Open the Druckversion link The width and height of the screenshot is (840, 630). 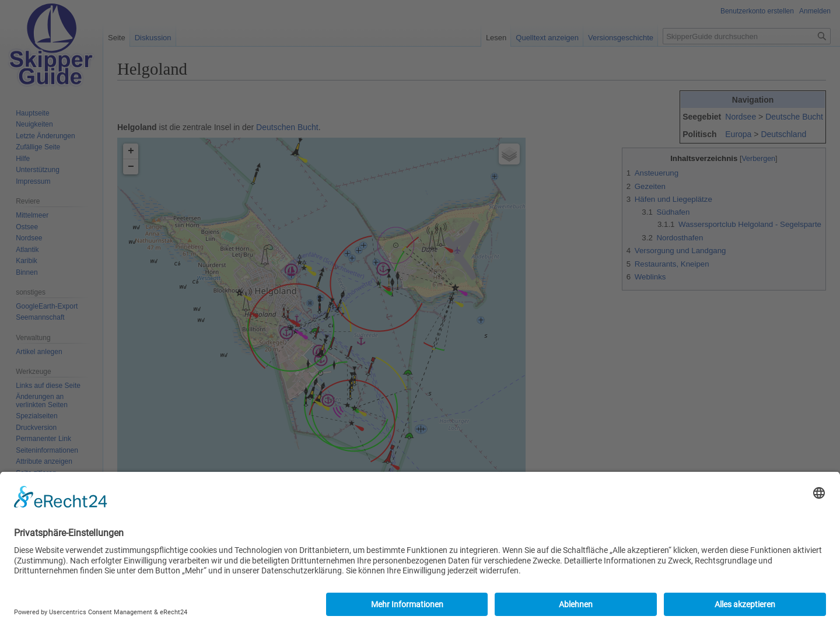pyautogui.click(x=36, y=428)
